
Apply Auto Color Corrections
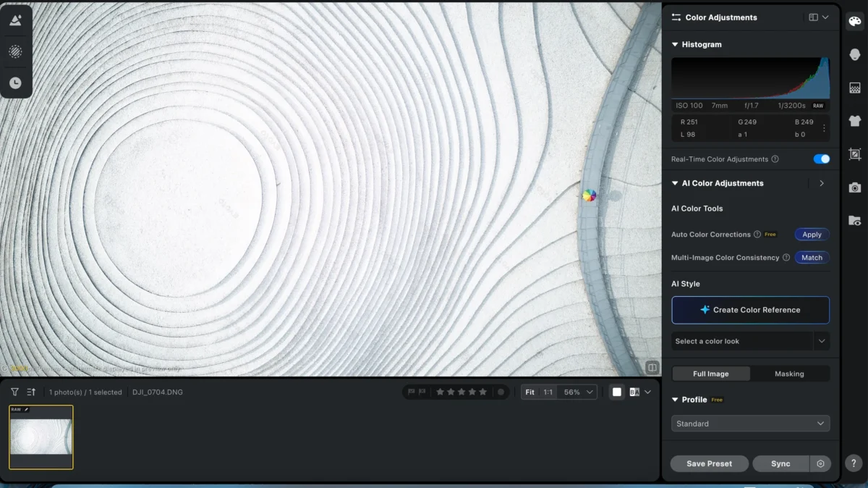(811, 234)
